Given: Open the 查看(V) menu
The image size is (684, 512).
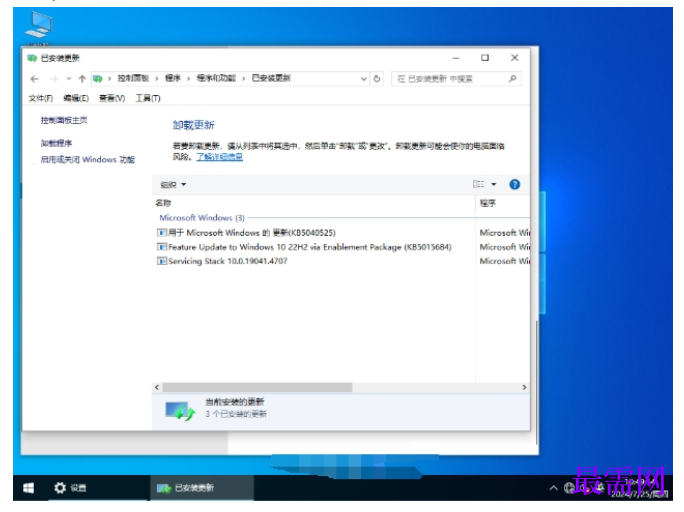Looking at the screenshot, I should coord(112,98).
